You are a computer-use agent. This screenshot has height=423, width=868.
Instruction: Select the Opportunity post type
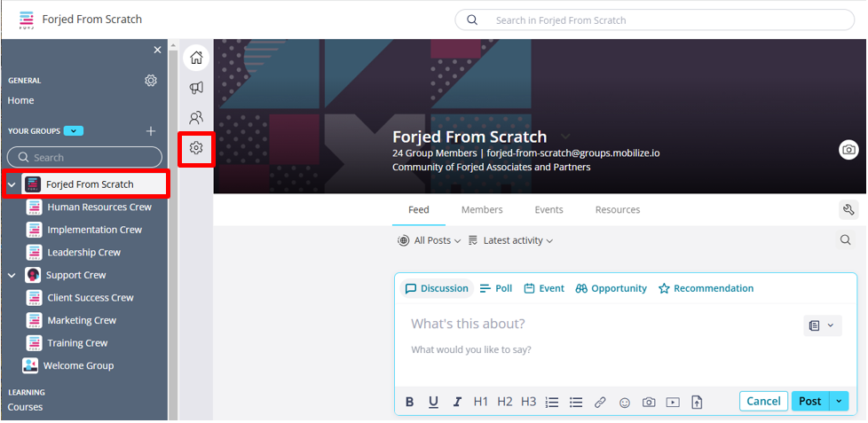[x=612, y=288]
